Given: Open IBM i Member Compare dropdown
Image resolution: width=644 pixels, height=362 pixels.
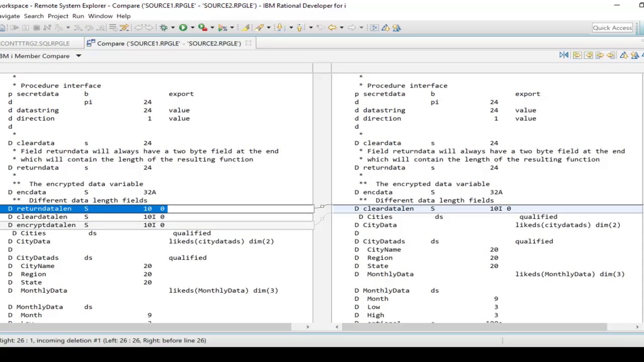Looking at the screenshot, I should (x=78, y=56).
